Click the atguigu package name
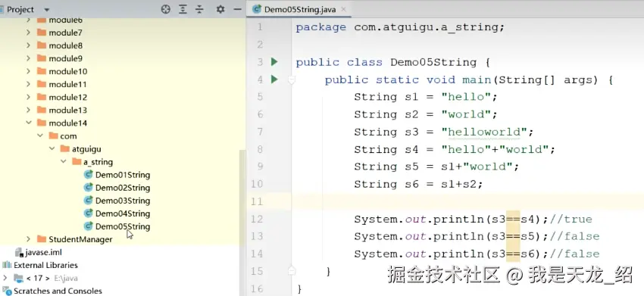This screenshot has height=296, width=644. (x=86, y=149)
